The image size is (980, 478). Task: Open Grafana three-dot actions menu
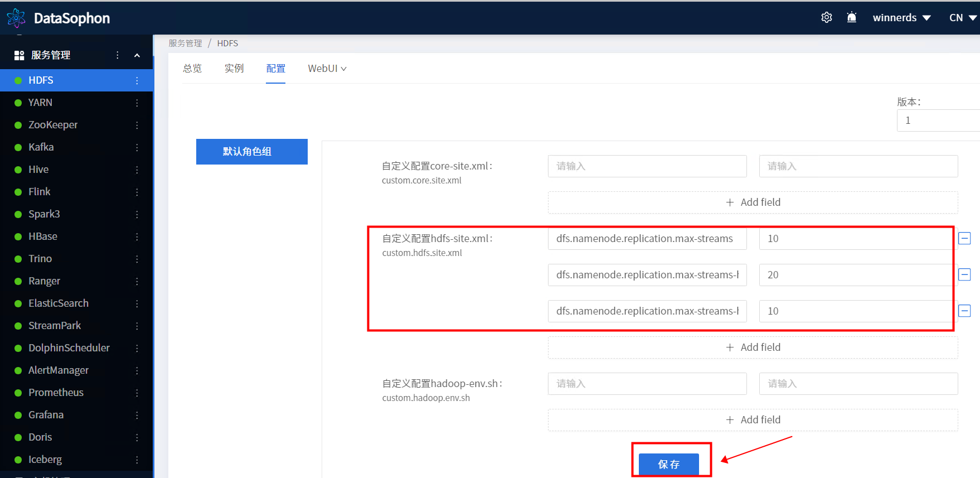137,415
